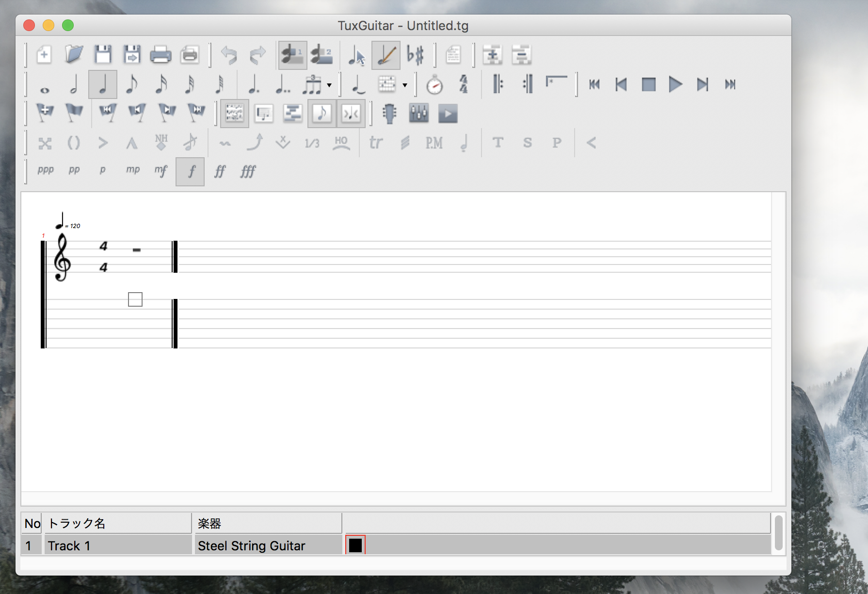Click the repeat open bar icon

pyautogui.click(x=498, y=84)
